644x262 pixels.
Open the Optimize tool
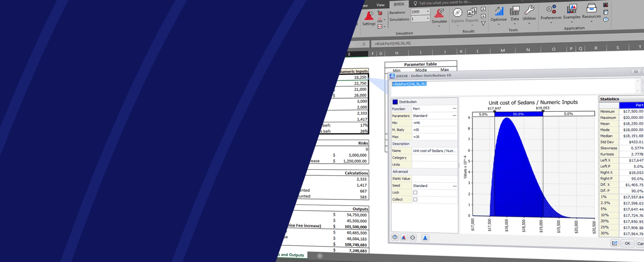click(499, 13)
